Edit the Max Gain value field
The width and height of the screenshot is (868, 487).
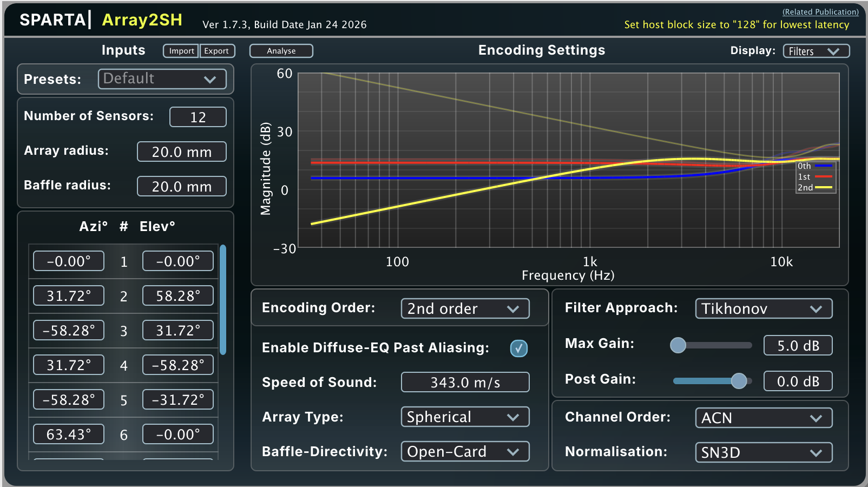[x=798, y=345]
